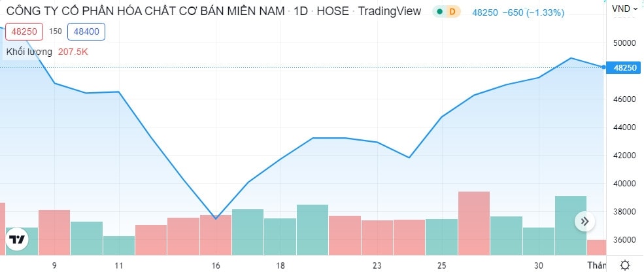Click the 30 date marker on time axis
This screenshot has height=272, width=644.
pyautogui.click(x=538, y=265)
